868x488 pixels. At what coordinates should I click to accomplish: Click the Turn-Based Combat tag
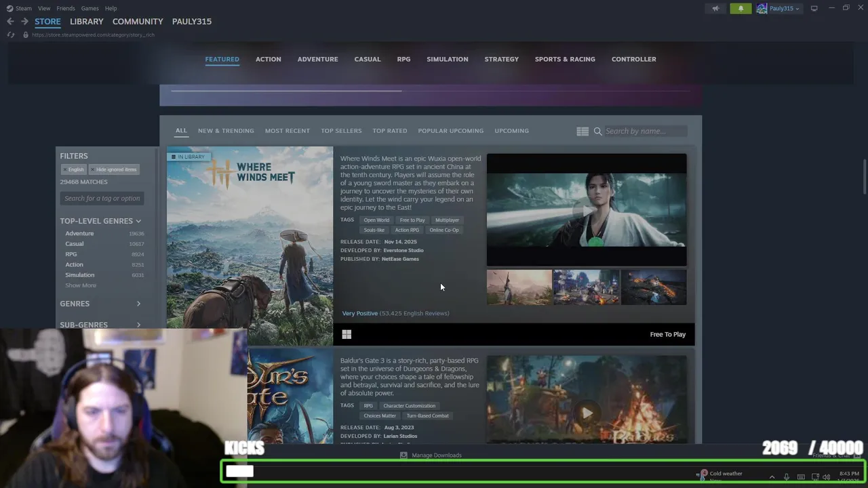coord(428,416)
